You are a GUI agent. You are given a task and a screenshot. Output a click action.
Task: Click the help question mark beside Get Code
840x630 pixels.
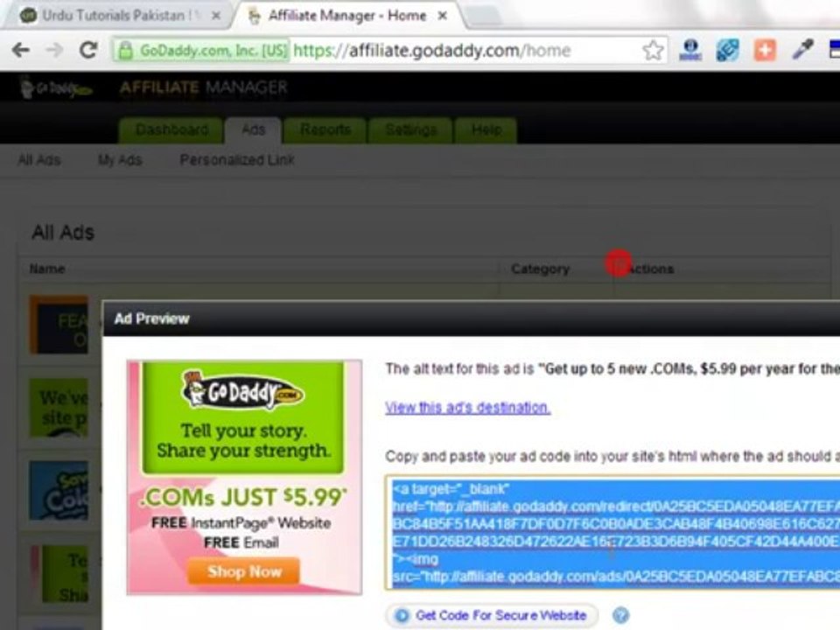click(x=621, y=615)
